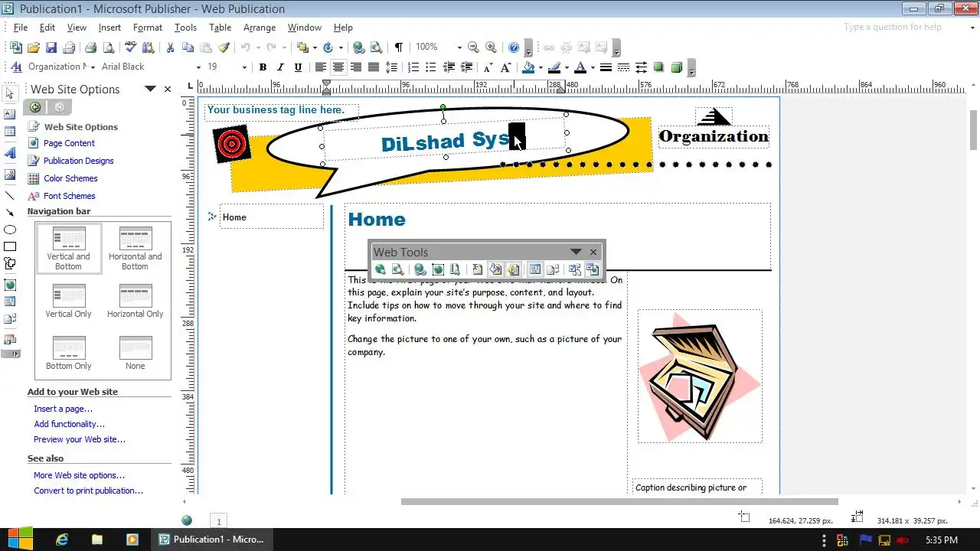
Task: Run Spelling check (ABC checkmark)
Action: coord(130,47)
